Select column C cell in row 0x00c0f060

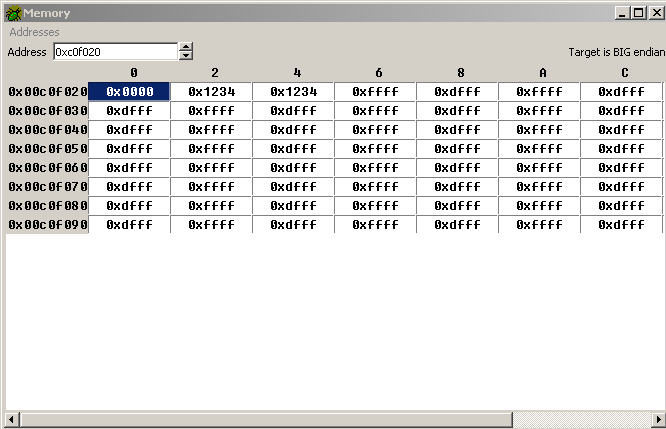621,167
